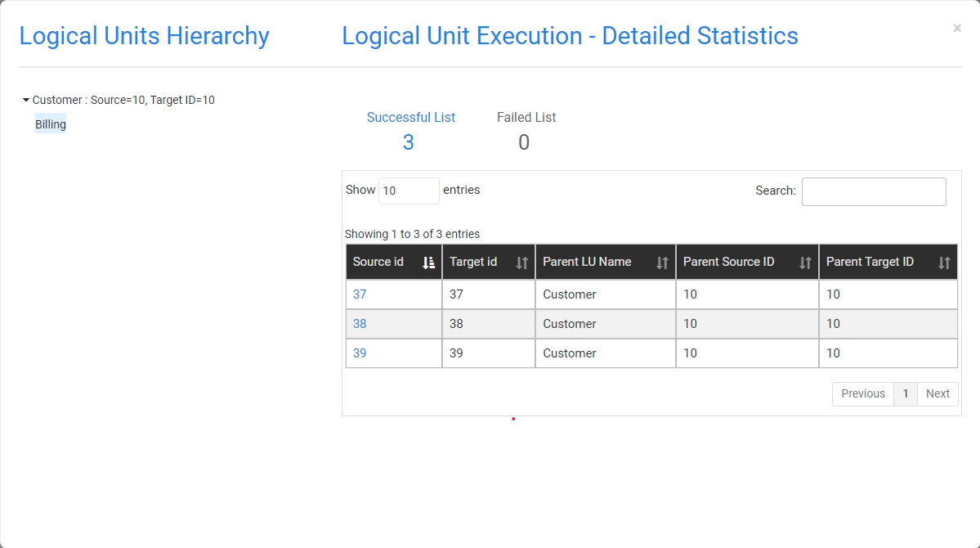Focus the Search input box
The height and width of the screenshot is (548, 980).
pos(874,191)
